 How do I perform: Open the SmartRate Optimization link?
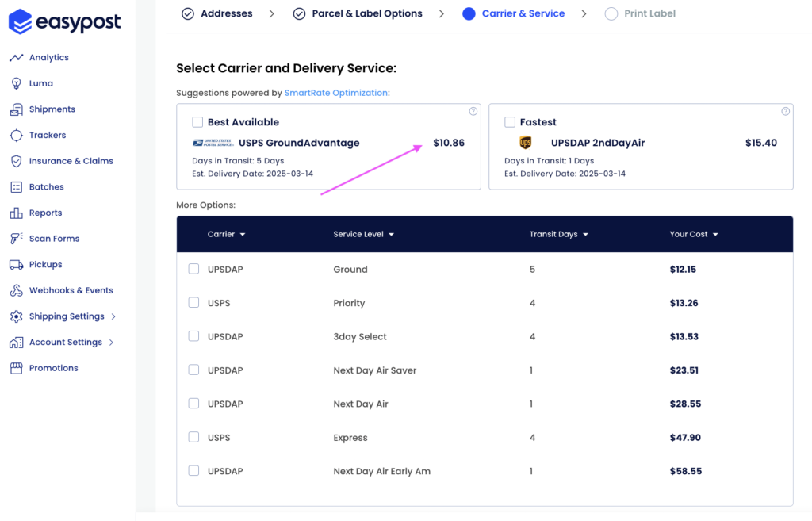point(336,93)
